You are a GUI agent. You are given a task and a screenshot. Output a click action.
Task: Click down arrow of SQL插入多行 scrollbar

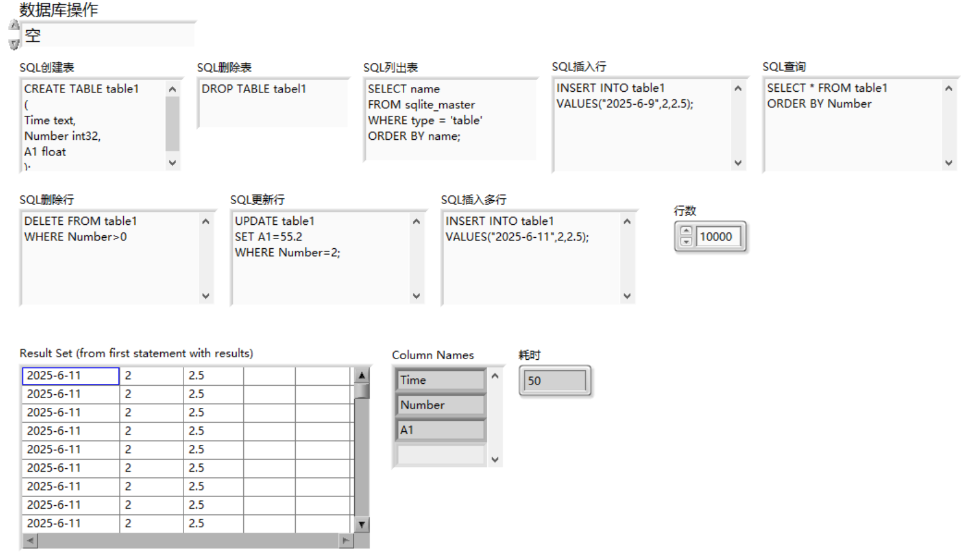coord(627,296)
